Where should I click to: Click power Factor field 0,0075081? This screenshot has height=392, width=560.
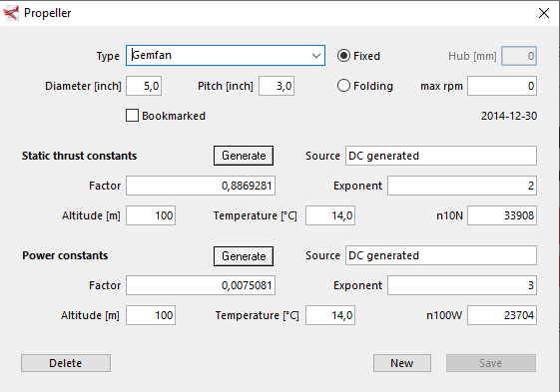click(x=201, y=285)
